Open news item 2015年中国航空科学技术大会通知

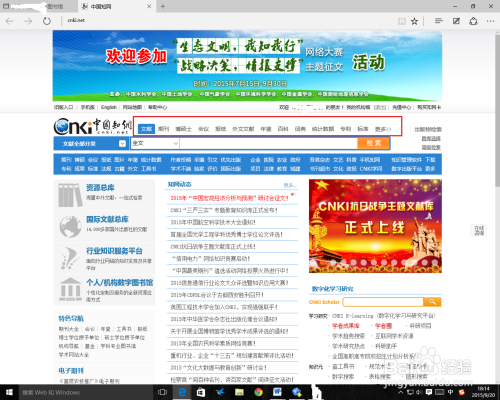pos(213,222)
